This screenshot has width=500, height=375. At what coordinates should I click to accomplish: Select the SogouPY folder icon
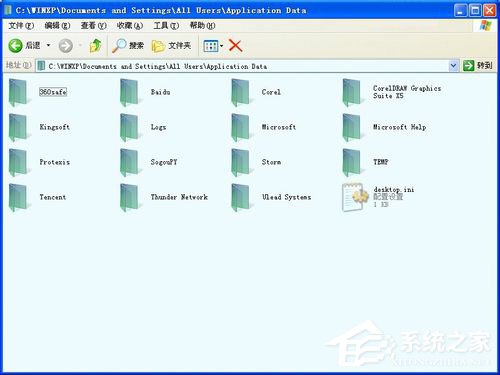[129, 162]
